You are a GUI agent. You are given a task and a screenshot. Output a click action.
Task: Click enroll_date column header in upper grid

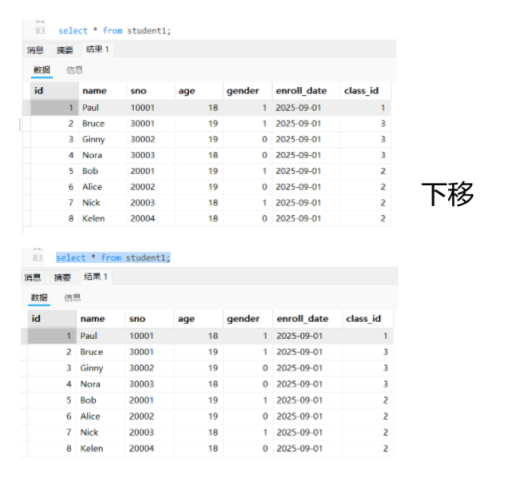click(306, 91)
